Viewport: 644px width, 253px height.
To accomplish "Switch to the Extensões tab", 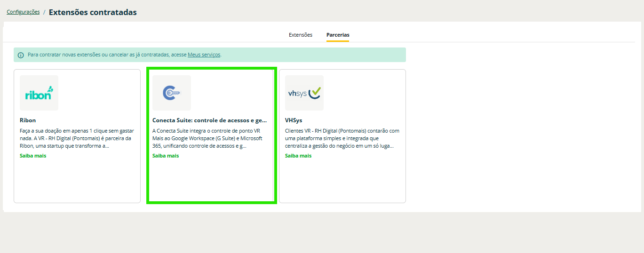I will point(300,35).
